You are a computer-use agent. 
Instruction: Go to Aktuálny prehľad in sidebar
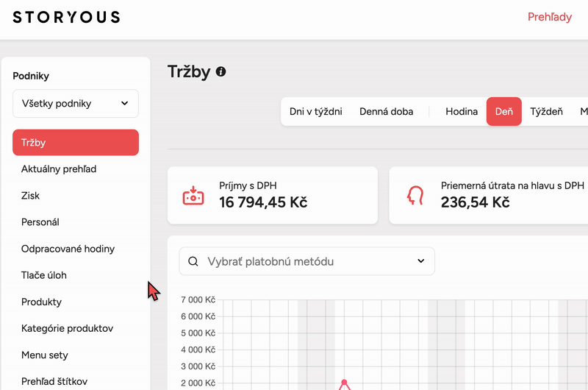(59, 169)
